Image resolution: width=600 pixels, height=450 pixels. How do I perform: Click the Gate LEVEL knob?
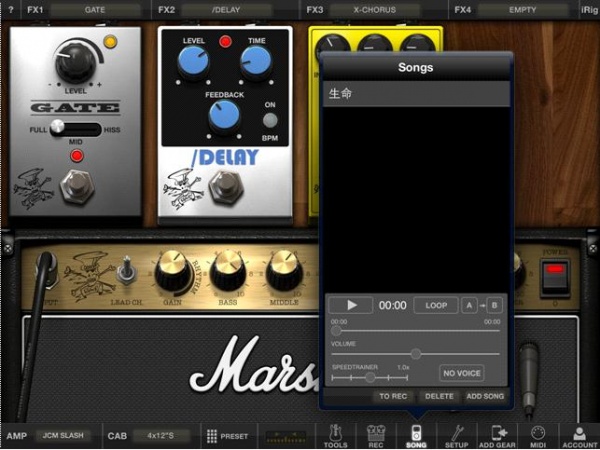[76, 62]
